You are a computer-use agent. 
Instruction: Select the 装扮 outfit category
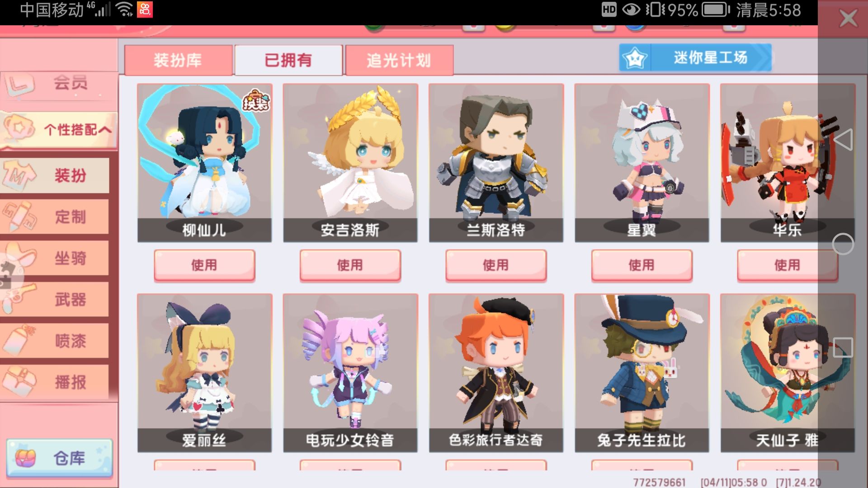point(55,175)
